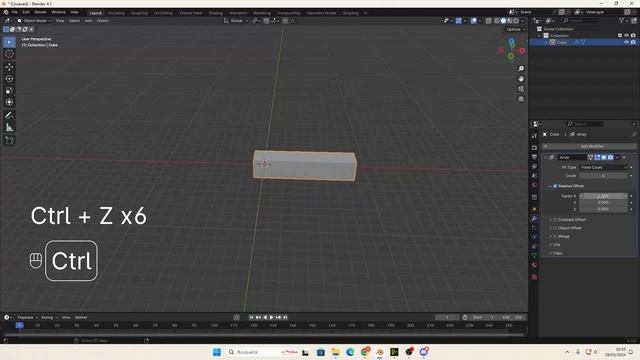This screenshot has height=360, width=640.
Task: Toggle camera view icon in viewport
Action: point(521,89)
